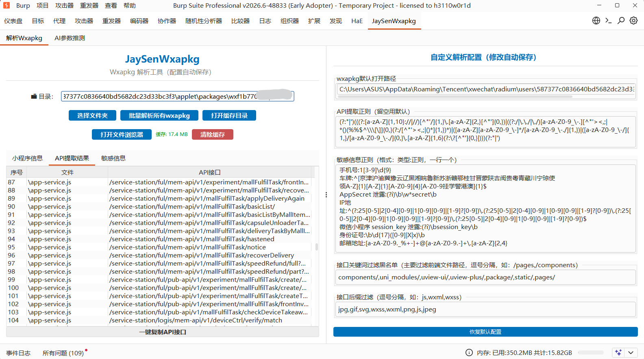Switch to the 代理 tab

pos(59,21)
